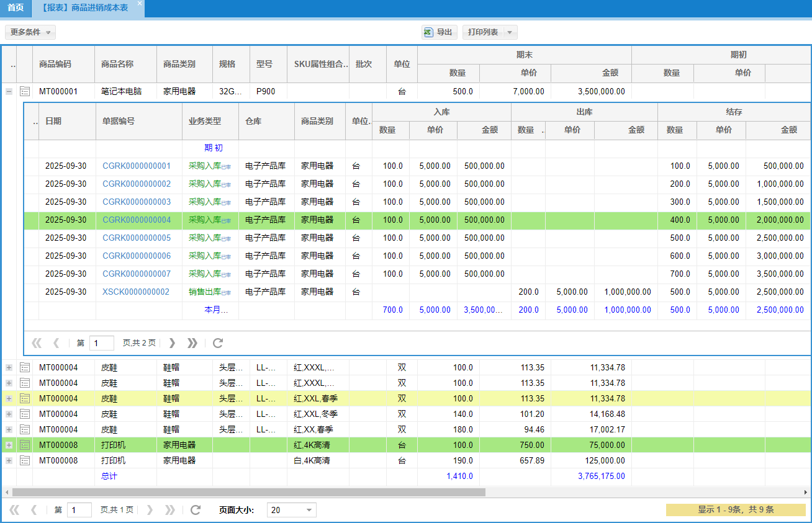812x523 pixels.
Task: Open the 更多条件 dropdown
Action: pos(30,32)
